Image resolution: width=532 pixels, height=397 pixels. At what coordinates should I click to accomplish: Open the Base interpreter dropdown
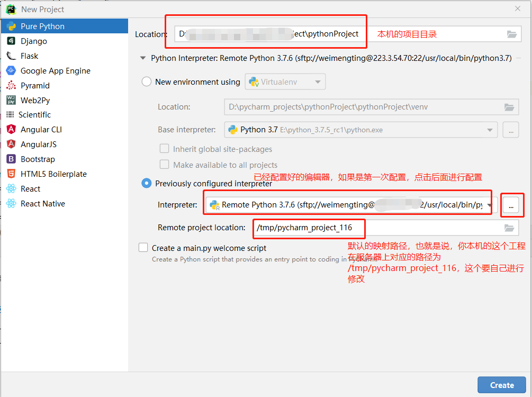pyautogui.click(x=361, y=130)
